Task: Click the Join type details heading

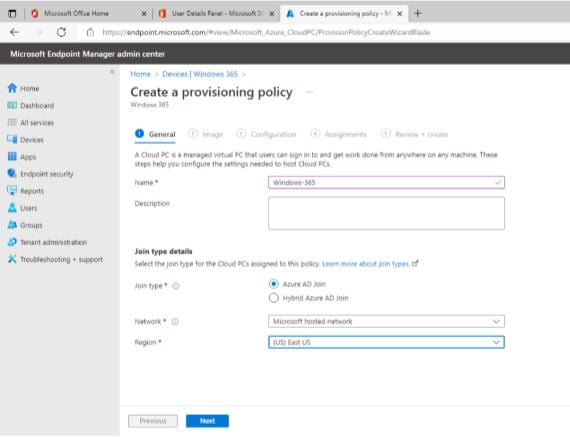Action: [163, 251]
